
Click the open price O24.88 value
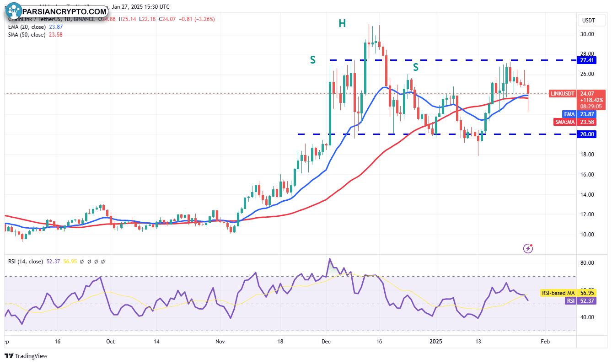point(107,19)
